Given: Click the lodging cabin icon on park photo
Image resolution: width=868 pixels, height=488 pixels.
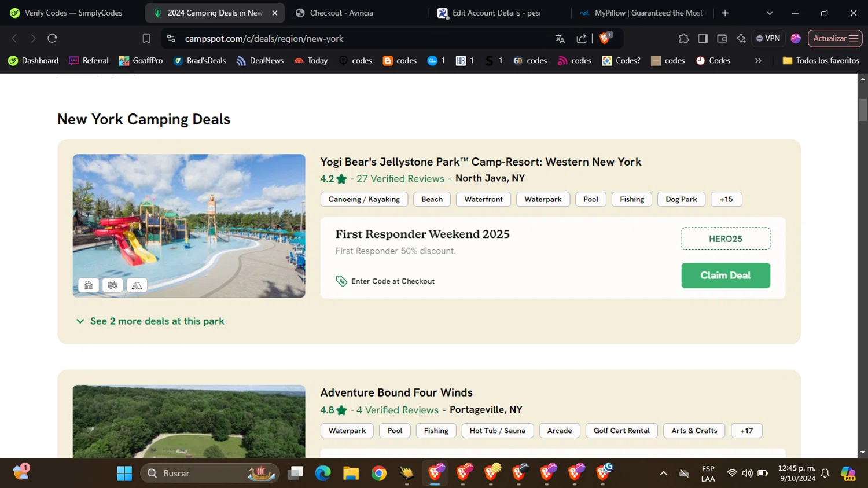Looking at the screenshot, I should [89, 285].
